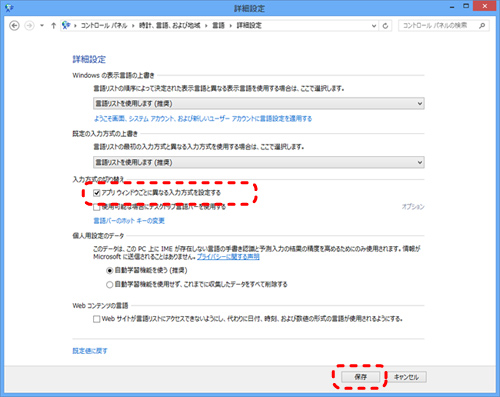Image resolution: width=500 pixels, height=397 pixels.
Task: Enable the desktop language bar checkbox
Action: tap(97, 207)
